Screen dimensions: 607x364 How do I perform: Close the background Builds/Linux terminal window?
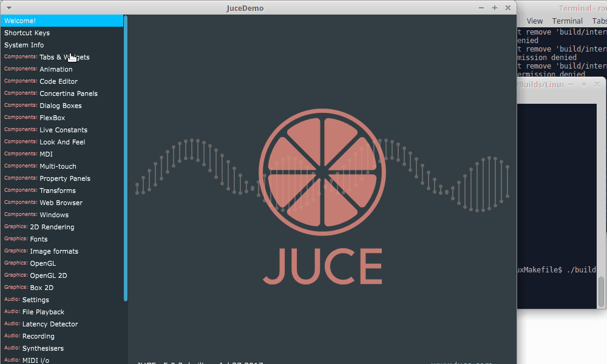597,84
